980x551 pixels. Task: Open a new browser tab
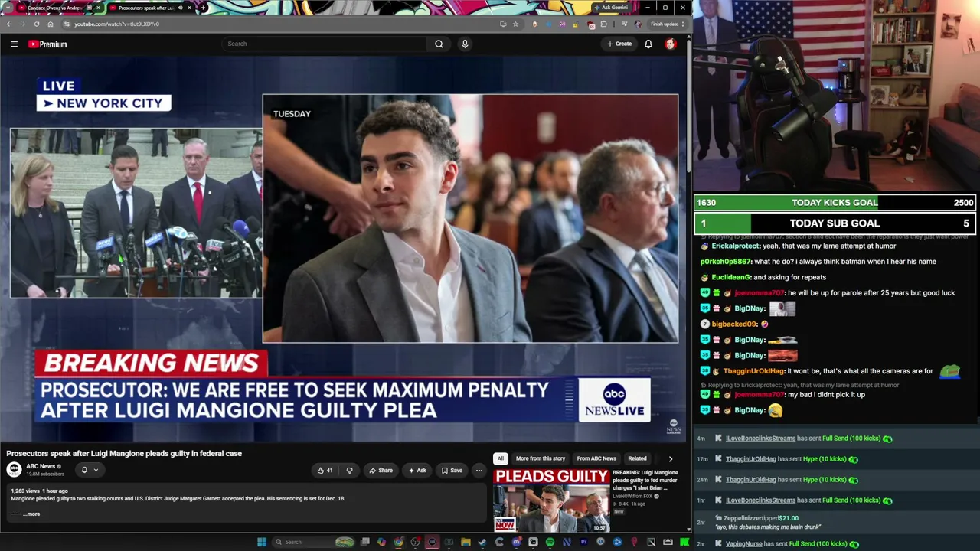(203, 8)
